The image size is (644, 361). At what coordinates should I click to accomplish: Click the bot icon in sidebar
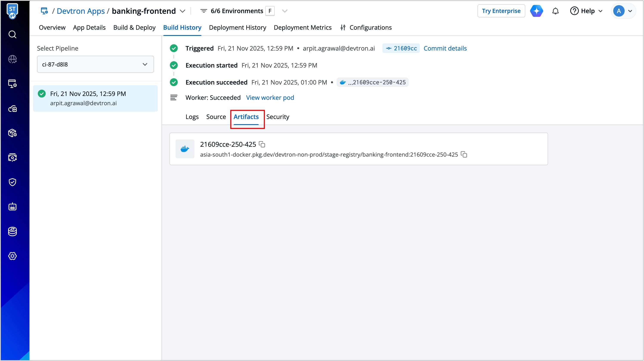click(12, 207)
